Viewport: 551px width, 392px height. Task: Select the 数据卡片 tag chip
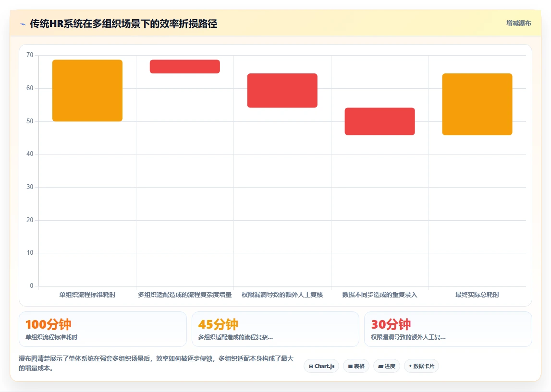(421, 366)
